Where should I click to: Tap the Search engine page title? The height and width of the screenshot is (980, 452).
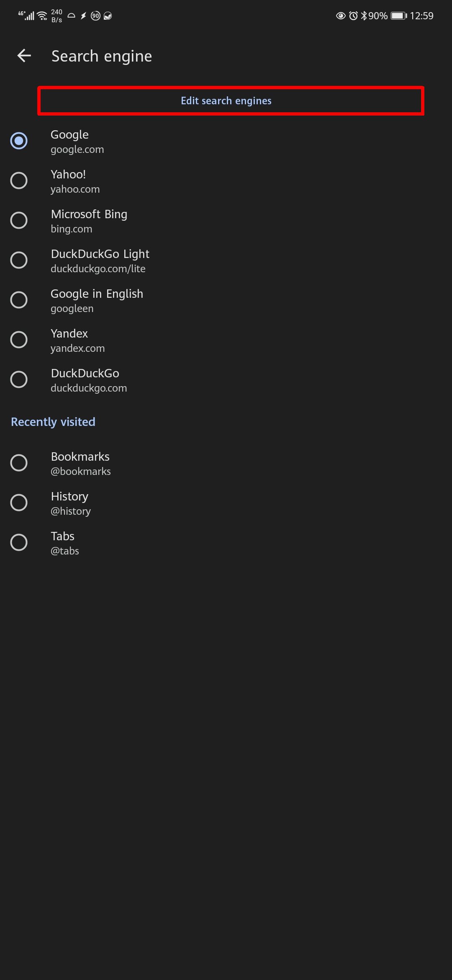[102, 56]
